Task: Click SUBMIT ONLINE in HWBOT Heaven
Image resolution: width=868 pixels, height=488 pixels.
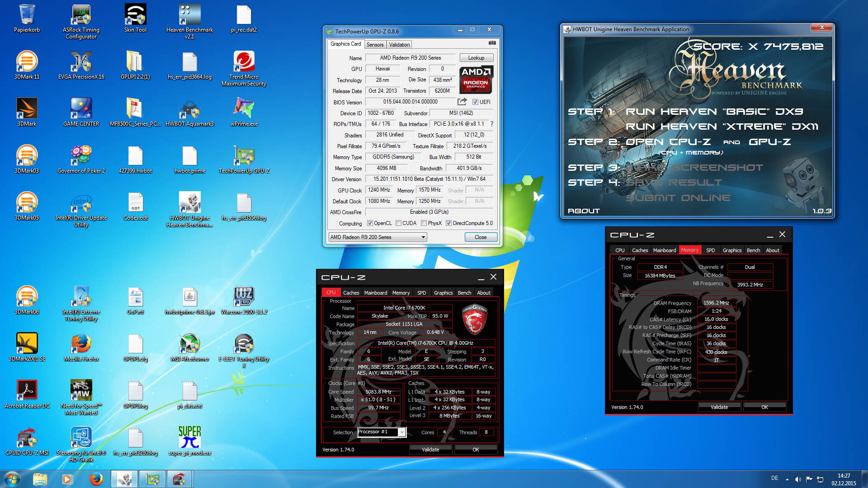Action: (x=678, y=198)
